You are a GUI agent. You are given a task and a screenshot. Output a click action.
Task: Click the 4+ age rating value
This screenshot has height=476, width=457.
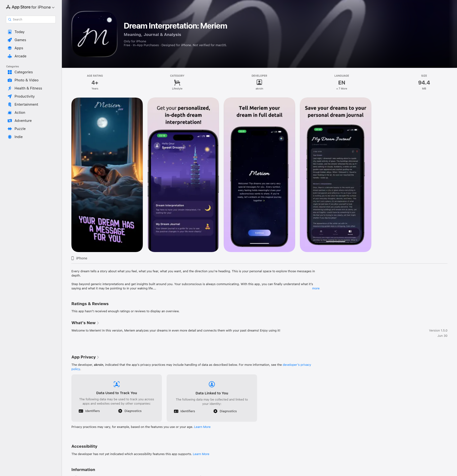click(x=95, y=83)
